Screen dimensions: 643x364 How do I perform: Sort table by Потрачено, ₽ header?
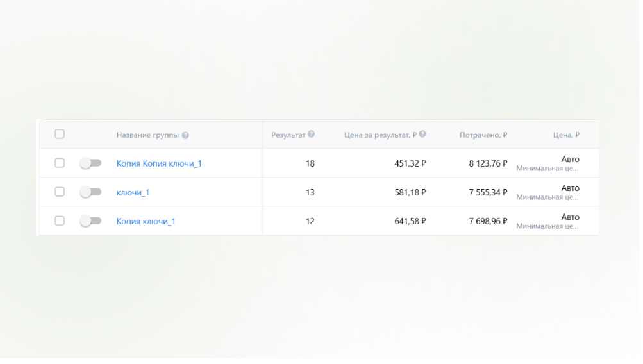click(x=483, y=135)
